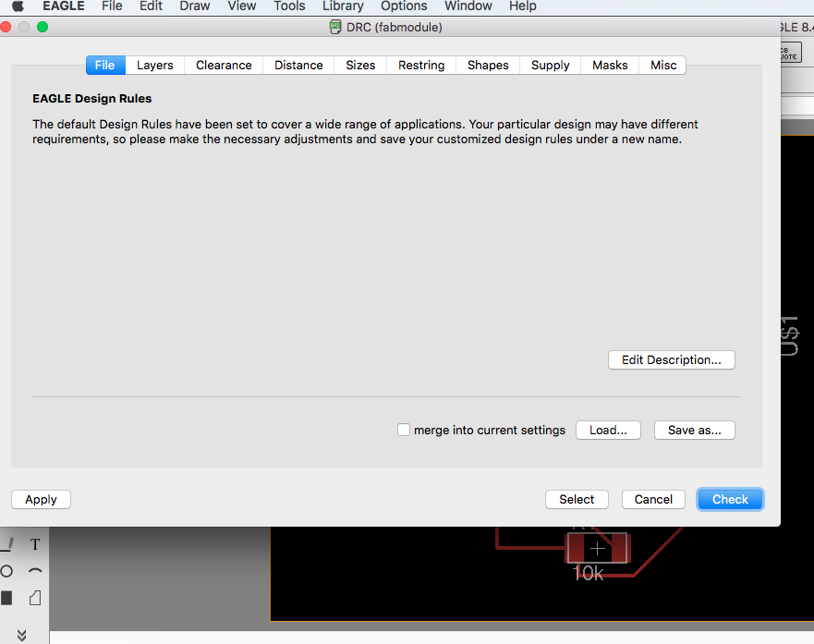The height and width of the screenshot is (644, 814).
Task: Click the Load... button
Action: [608, 431]
